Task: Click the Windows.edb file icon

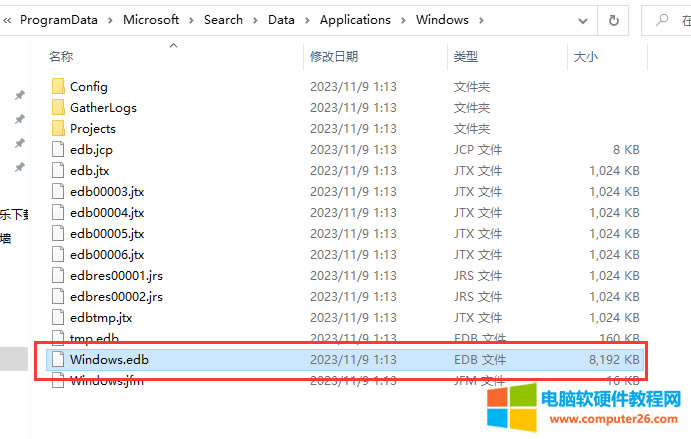Action: click(57, 359)
